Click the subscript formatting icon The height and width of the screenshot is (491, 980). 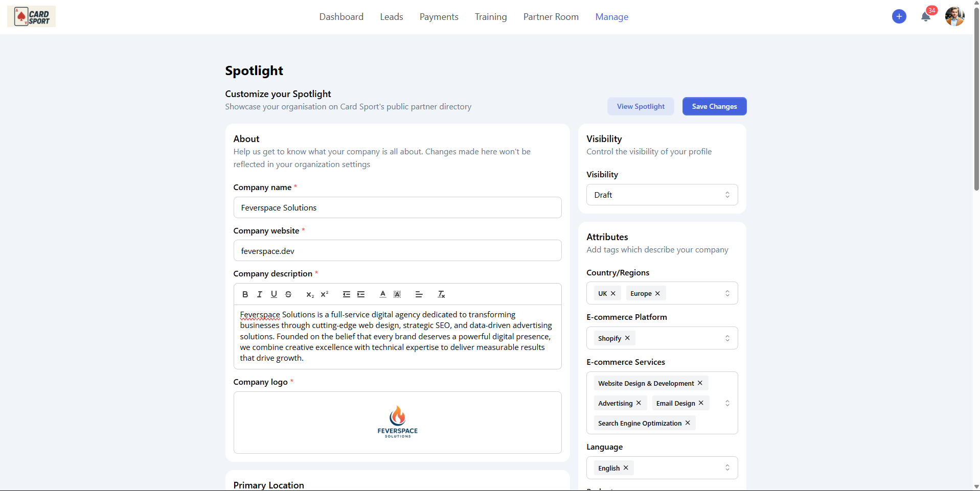[x=310, y=294]
